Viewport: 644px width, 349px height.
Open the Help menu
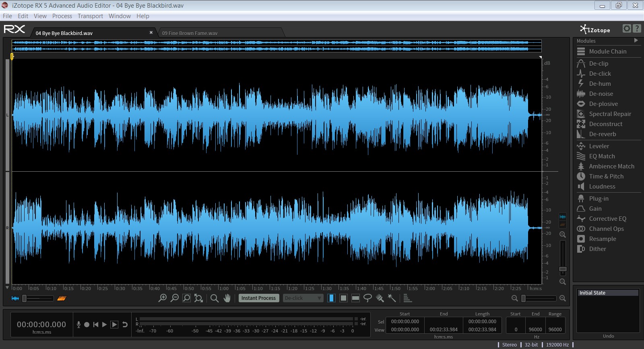coord(143,16)
